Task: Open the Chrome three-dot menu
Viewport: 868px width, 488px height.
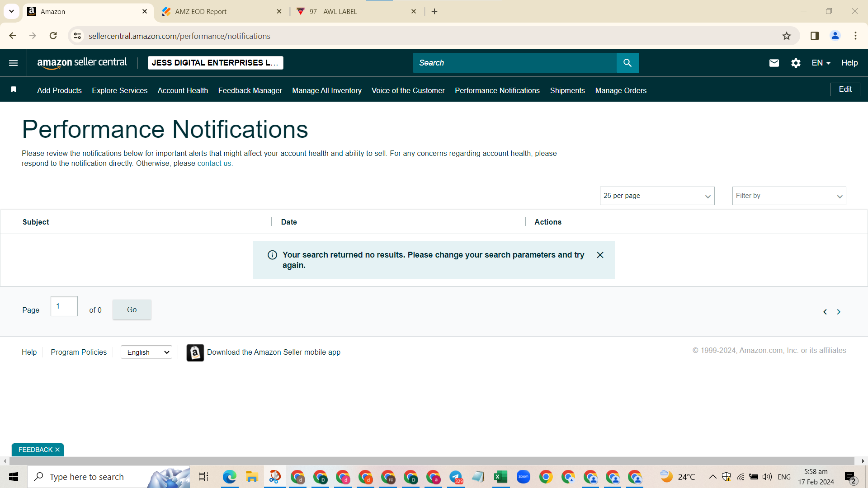Action: click(855, 36)
